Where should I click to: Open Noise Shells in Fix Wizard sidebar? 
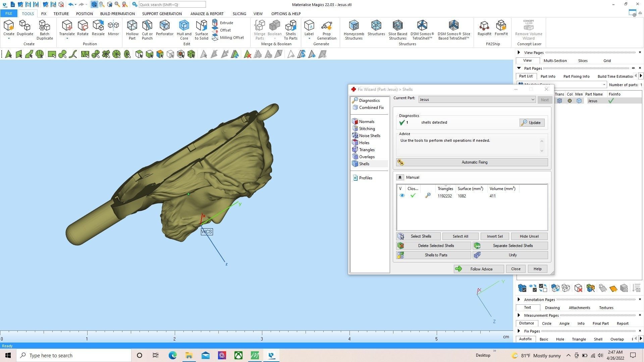point(369,136)
